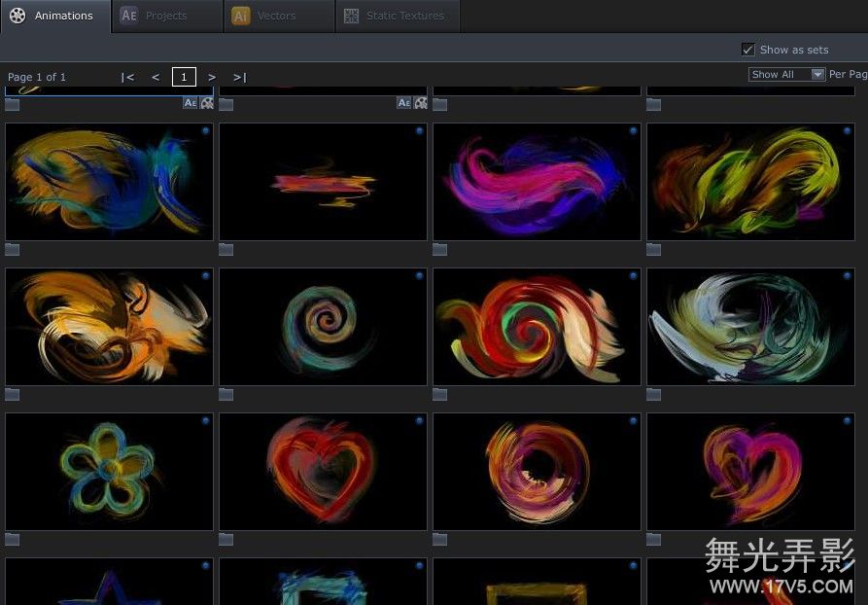Open the orange ring brush stroke thumbnail
This screenshot has width=868, height=605.
(537, 472)
